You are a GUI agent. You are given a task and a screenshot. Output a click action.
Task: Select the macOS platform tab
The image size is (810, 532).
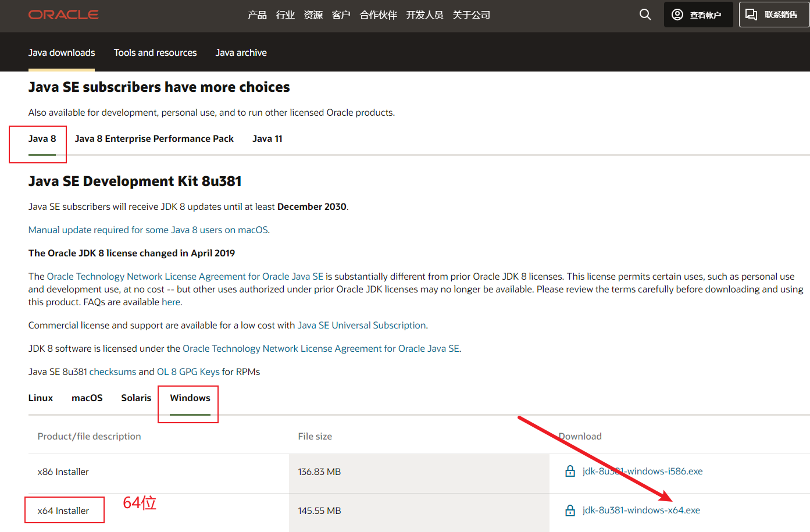(87, 398)
